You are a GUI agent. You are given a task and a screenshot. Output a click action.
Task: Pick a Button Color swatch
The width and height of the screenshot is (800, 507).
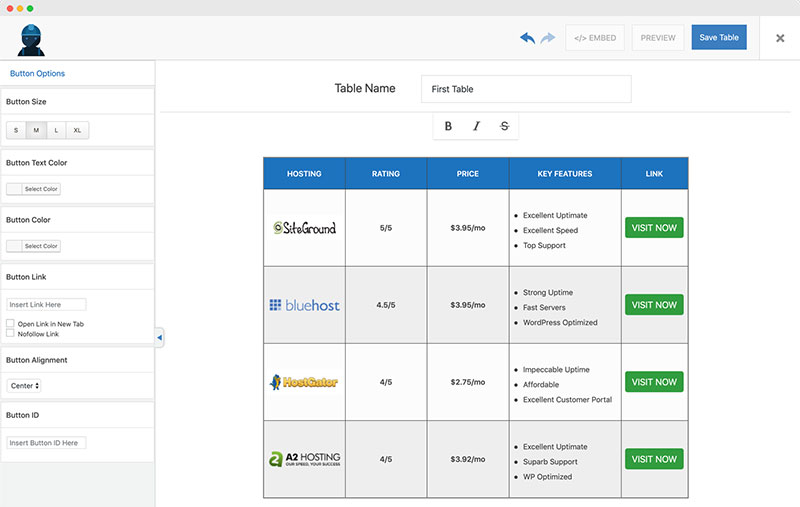coord(33,246)
